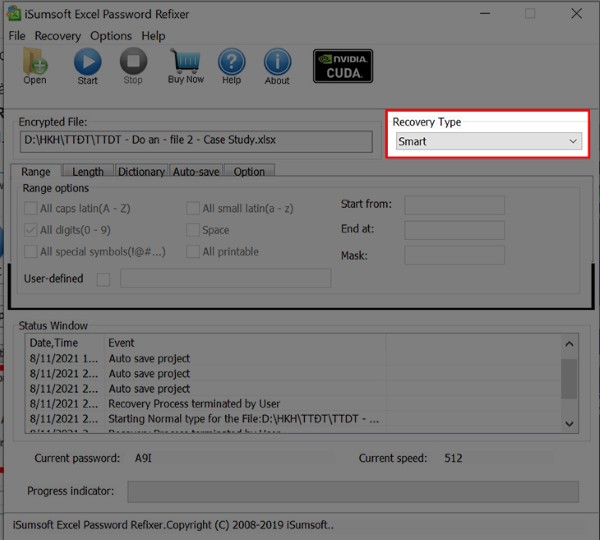Click the Encrypted File path field

tap(196, 141)
